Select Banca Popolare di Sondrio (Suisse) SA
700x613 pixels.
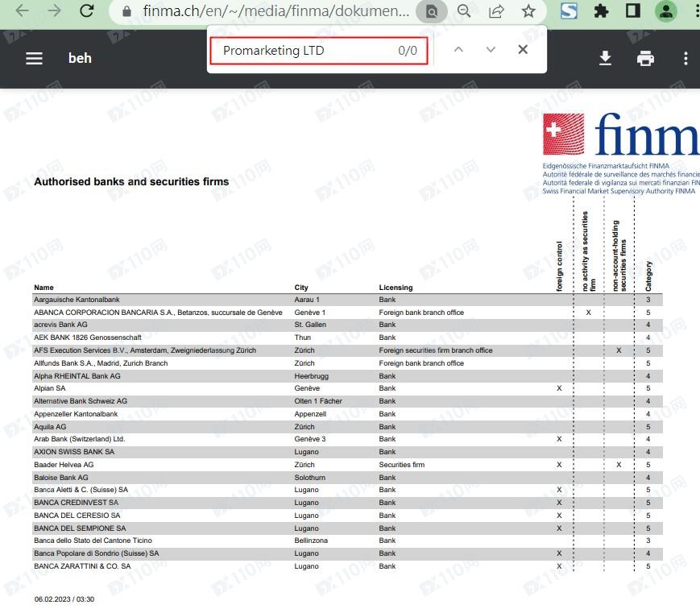pos(97,553)
